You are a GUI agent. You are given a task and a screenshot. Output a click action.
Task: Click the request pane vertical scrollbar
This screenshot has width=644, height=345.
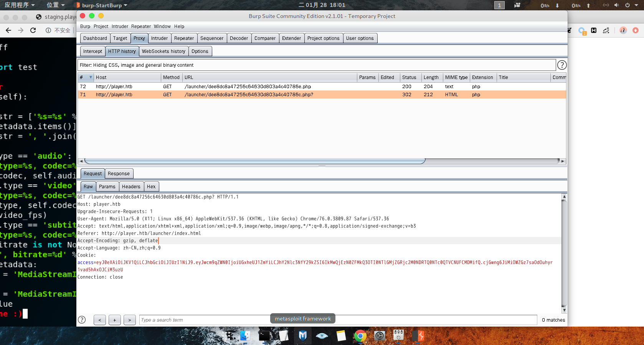tap(564, 253)
